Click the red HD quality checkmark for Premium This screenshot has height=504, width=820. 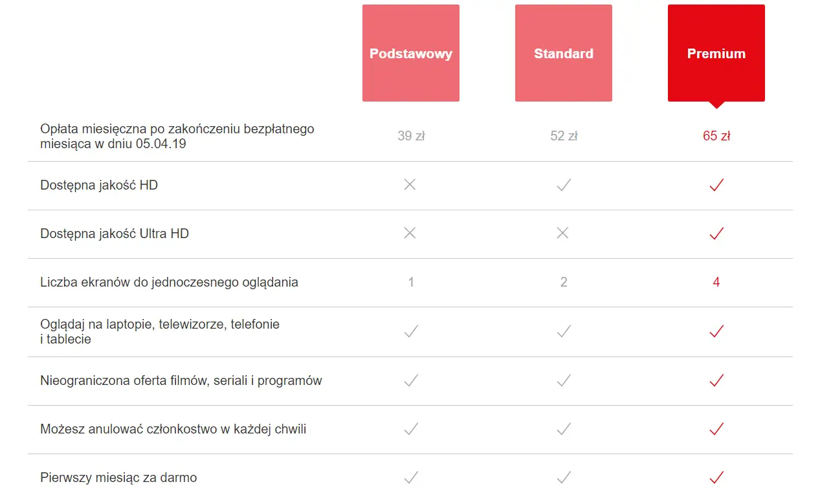tap(716, 186)
